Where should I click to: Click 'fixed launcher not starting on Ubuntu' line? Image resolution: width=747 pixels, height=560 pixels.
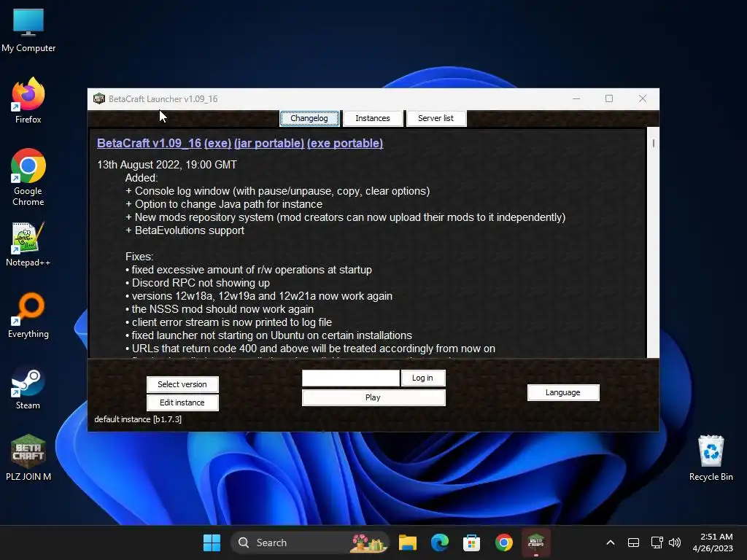click(x=268, y=335)
